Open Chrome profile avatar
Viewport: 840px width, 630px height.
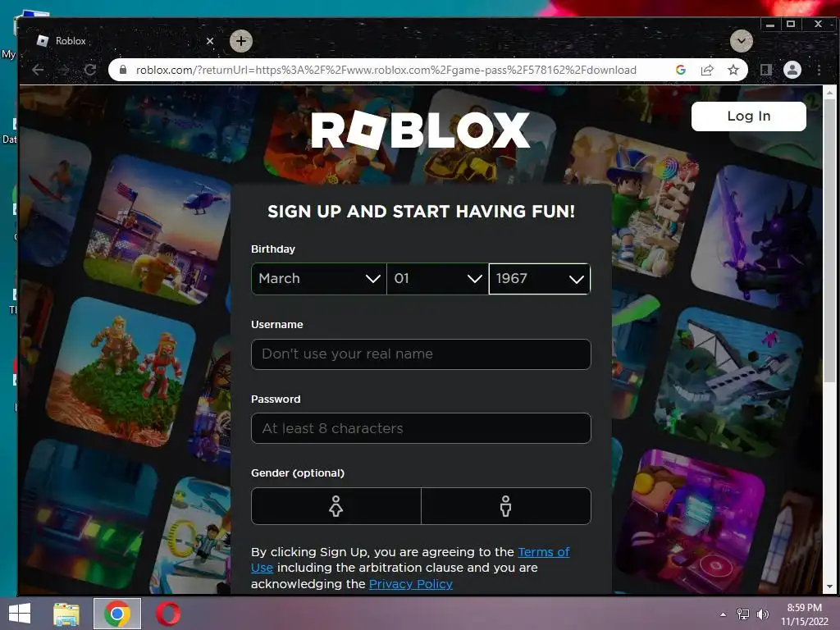click(x=792, y=70)
